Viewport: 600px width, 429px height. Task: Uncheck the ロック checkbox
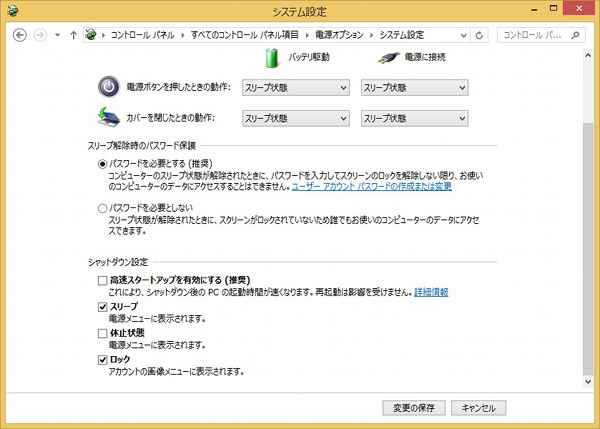pos(102,359)
